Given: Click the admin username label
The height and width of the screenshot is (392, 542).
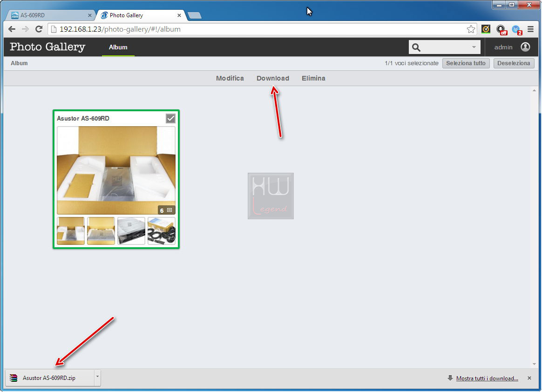Looking at the screenshot, I should tap(503, 47).
